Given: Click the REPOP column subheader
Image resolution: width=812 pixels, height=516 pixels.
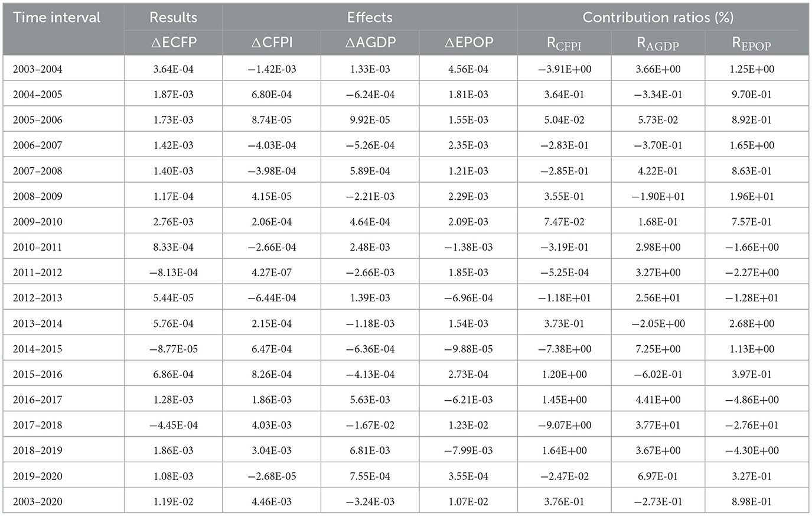Looking at the screenshot, I should (x=751, y=44).
